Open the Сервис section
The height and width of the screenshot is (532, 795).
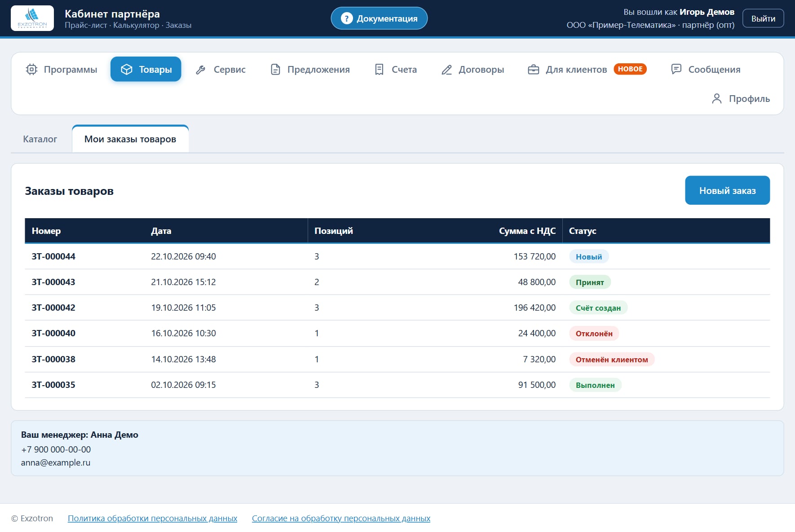coord(221,70)
